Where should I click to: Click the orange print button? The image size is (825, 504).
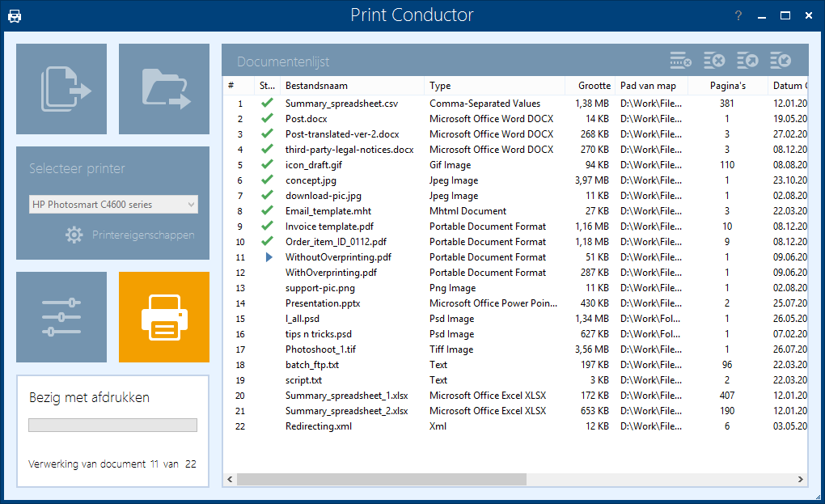click(164, 317)
